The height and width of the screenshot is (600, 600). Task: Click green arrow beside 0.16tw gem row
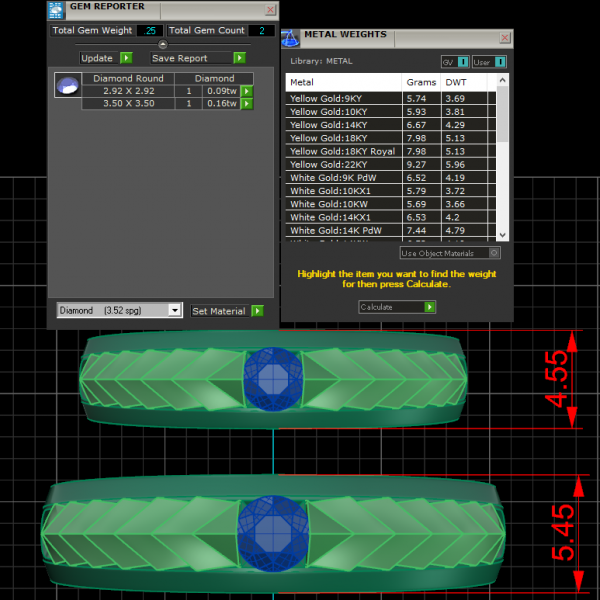pyautogui.click(x=246, y=103)
